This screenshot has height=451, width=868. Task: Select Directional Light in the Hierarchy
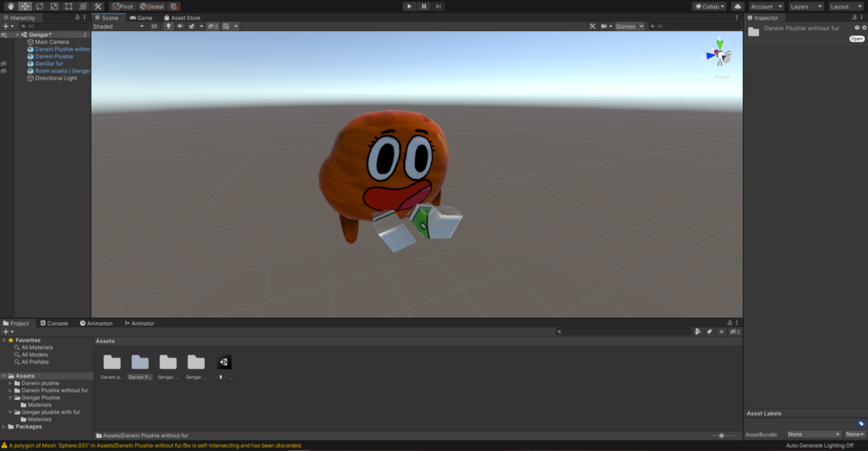click(56, 78)
